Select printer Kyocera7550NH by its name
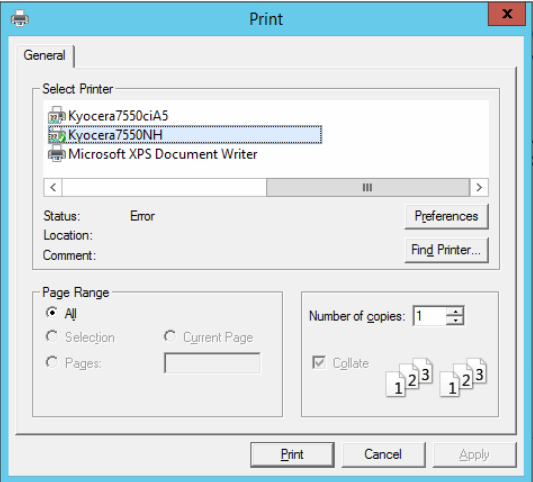 pyautogui.click(x=115, y=135)
